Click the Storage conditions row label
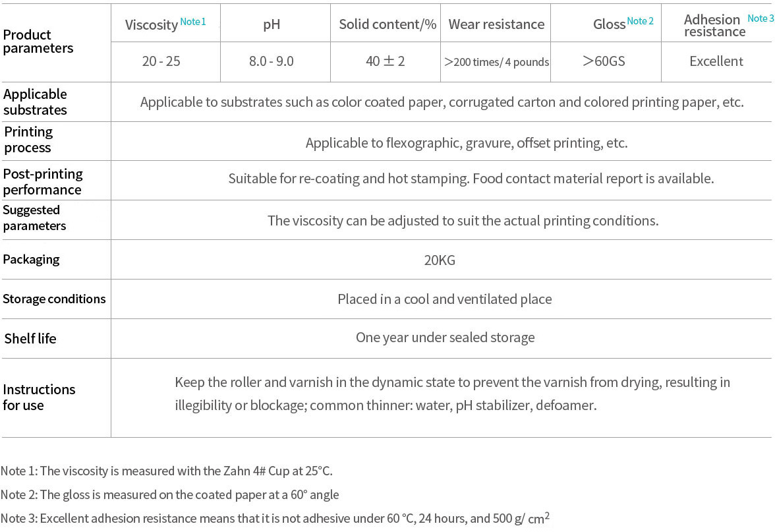The width and height of the screenshot is (775, 532). (x=54, y=299)
